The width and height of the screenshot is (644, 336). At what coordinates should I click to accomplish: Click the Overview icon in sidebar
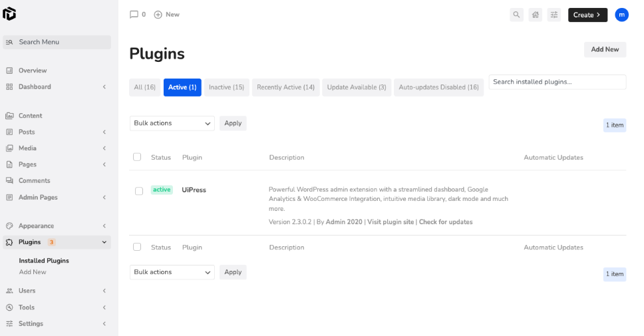[9, 71]
